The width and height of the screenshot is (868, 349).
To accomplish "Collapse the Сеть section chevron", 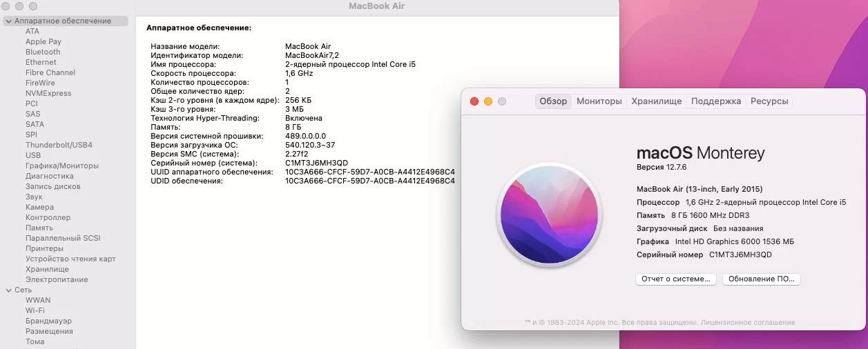I will click(8, 290).
